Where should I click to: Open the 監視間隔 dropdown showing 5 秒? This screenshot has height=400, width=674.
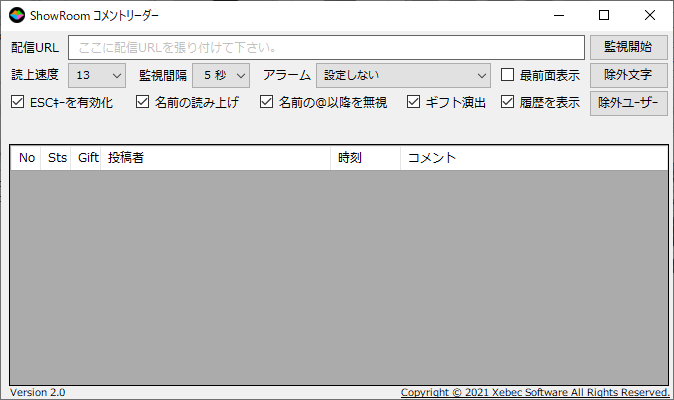point(221,76)
